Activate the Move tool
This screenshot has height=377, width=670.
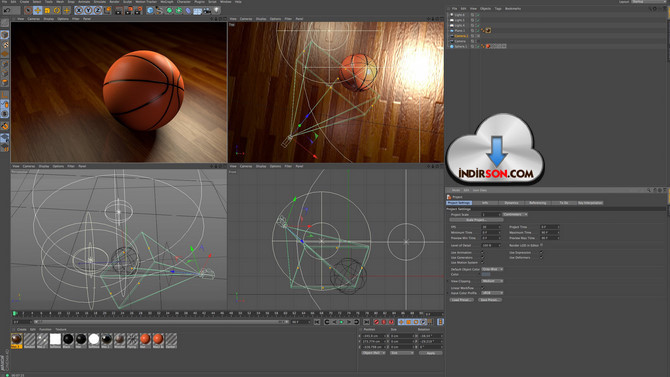coord(38,10)
